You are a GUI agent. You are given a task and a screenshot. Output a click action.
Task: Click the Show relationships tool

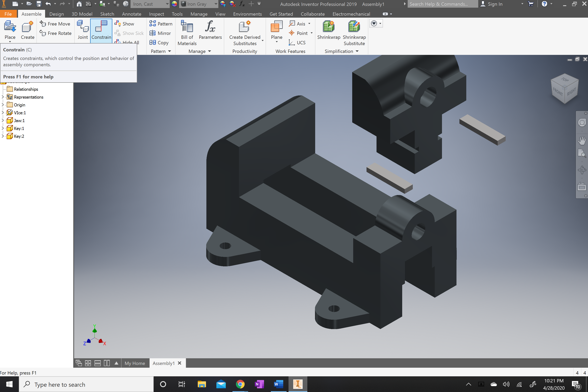pos(124,24)
